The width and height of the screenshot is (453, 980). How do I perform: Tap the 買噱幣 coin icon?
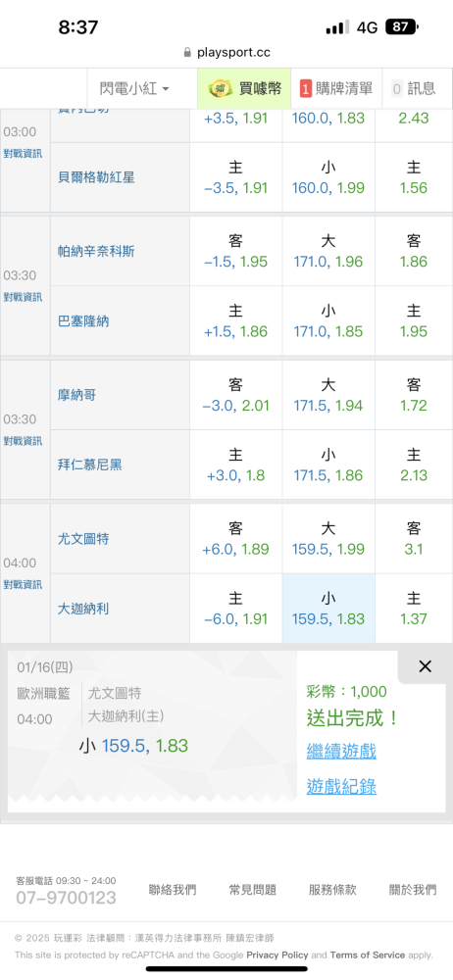pyautogui.click(x=220, y=89)
